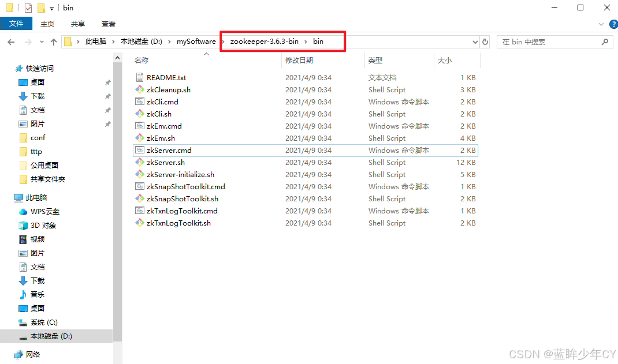Open the 共享 ribbon tab

(77, 24)
